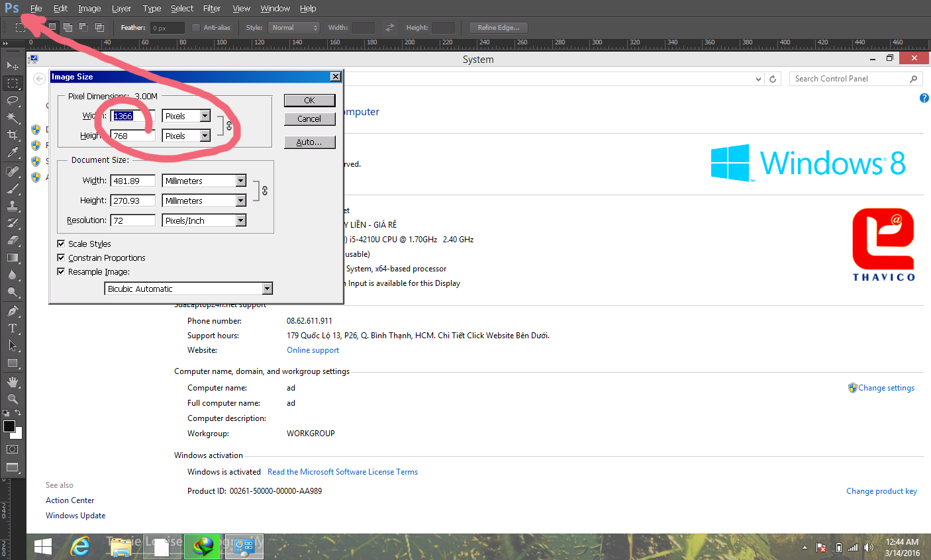This screenshot has width=931, height=560.
Task: Click Cancel in Image Size dialog
Action: 309,118
